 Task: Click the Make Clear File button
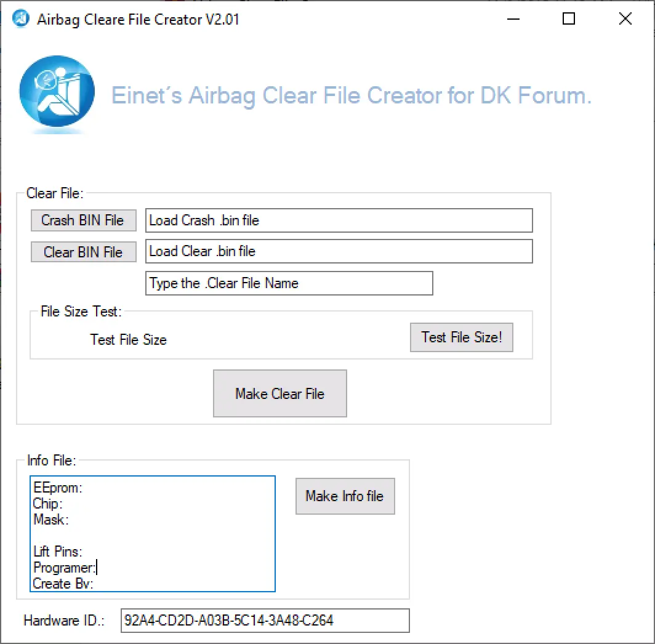279,393
